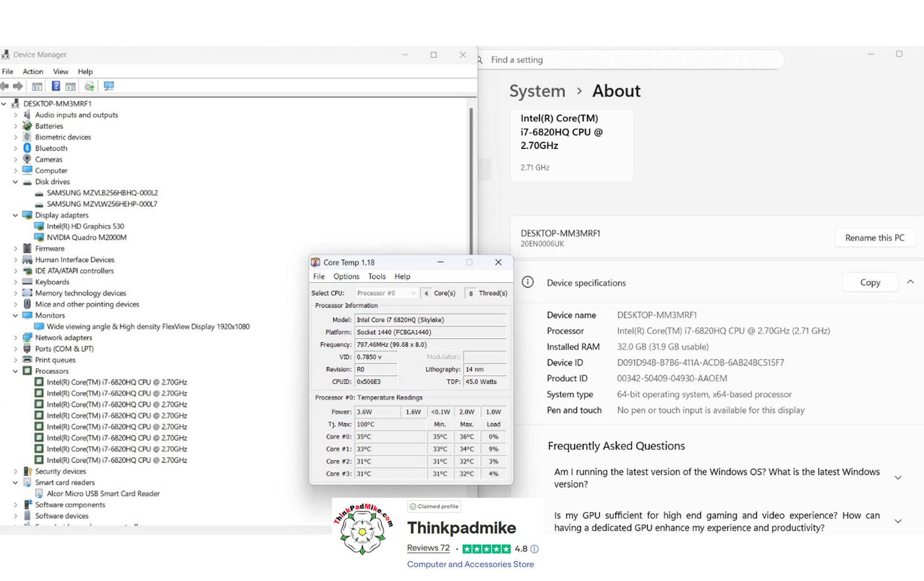Click the Help toolbar icon in Device Manager

56,86
